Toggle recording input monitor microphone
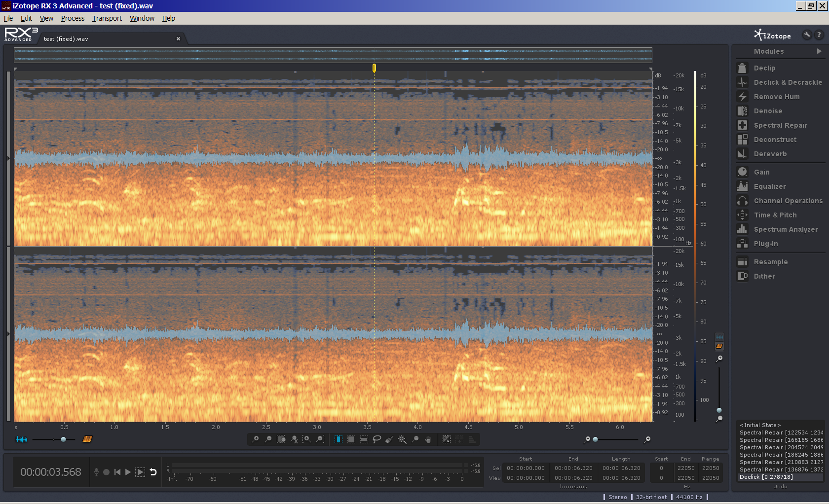Viewport: 829px width, 504px height. click(96, 472)
